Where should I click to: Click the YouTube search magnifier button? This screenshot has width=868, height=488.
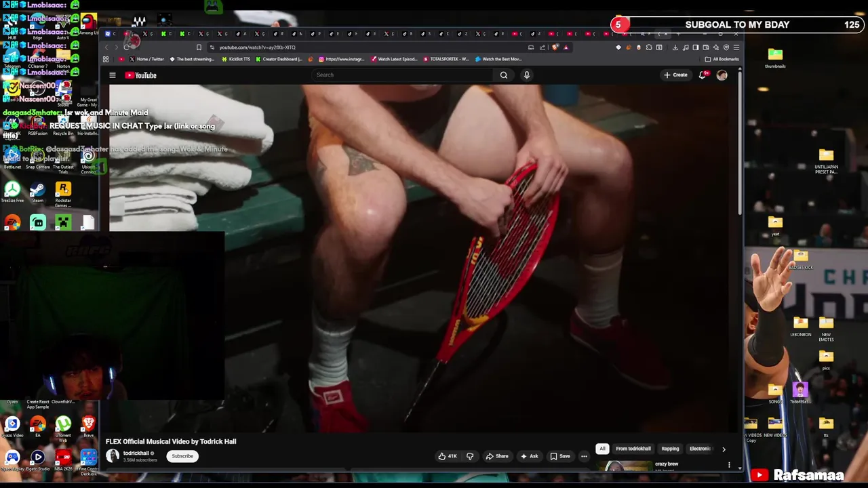click(x=504, y=75)
